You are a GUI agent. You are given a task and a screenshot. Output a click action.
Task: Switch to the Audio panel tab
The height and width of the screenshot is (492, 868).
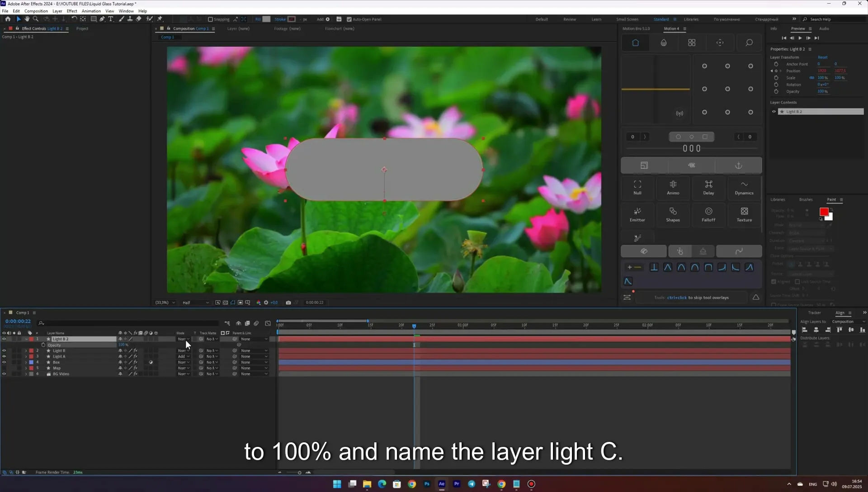click(x=824, y=28)
